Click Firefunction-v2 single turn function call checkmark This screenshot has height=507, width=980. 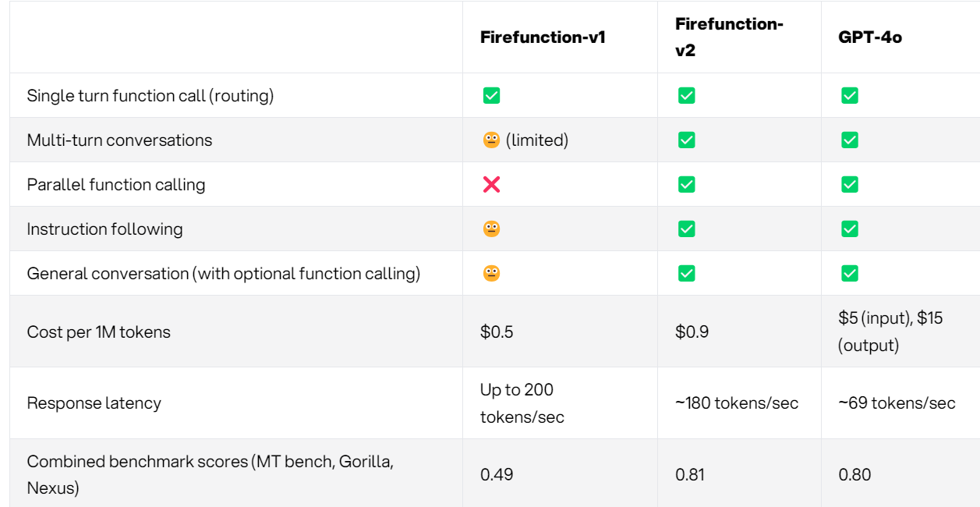tap(686, 96)
